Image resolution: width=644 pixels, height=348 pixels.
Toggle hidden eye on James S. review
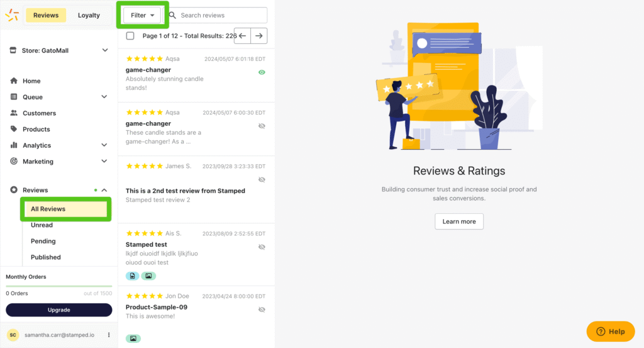coord(262,179)
